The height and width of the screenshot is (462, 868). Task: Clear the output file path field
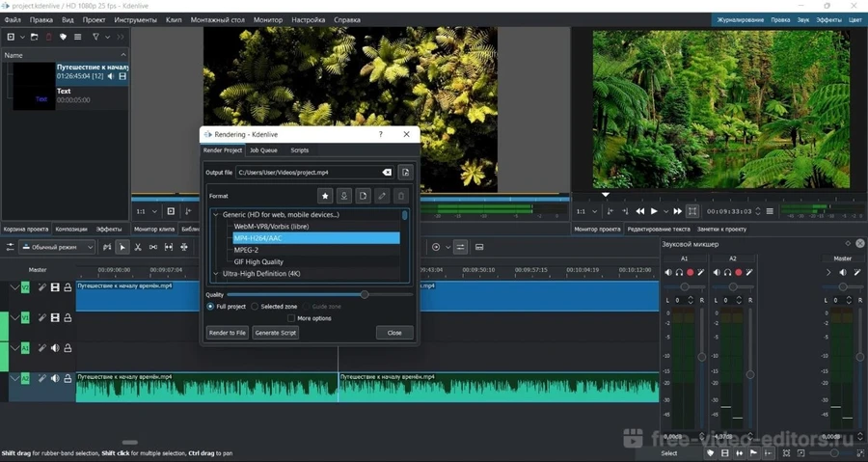(387, 173)
